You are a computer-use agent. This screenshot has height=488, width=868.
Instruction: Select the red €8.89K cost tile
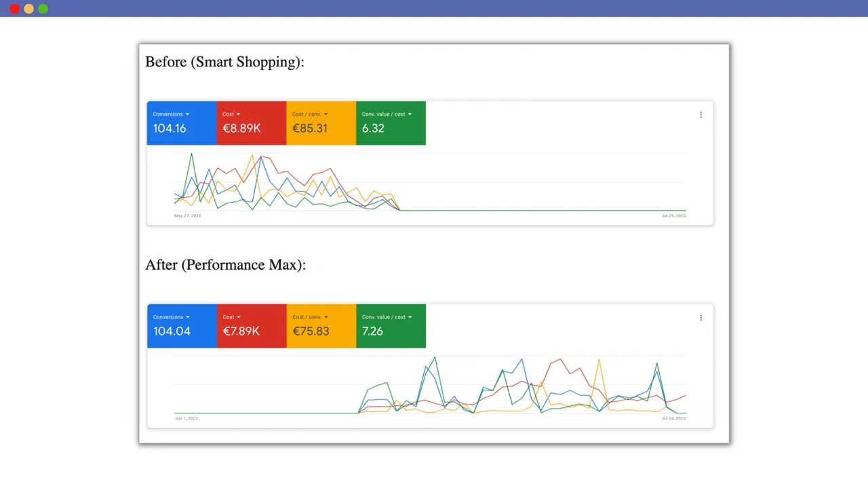point(252,123)
